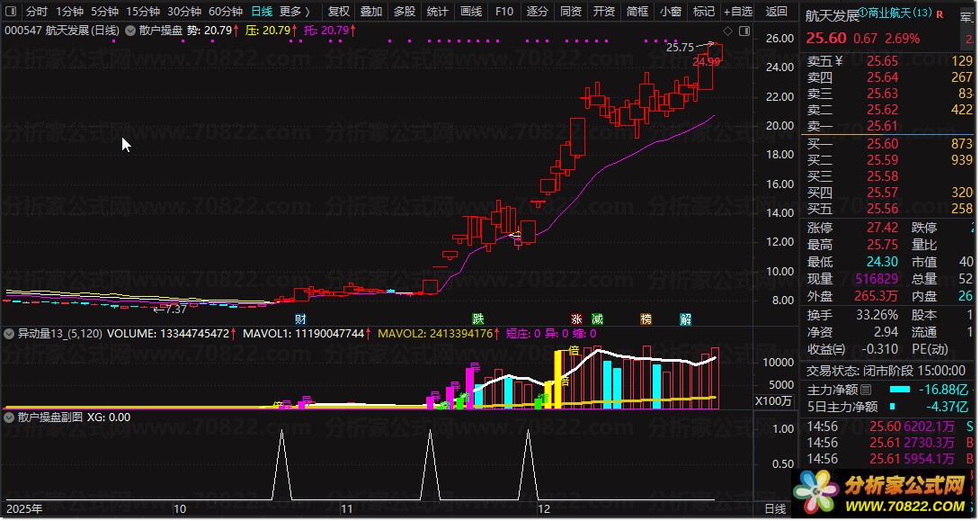This screenshot has height=521, width=980.
Task: Click the 榜 marker icon
Action: pos(646,319)
